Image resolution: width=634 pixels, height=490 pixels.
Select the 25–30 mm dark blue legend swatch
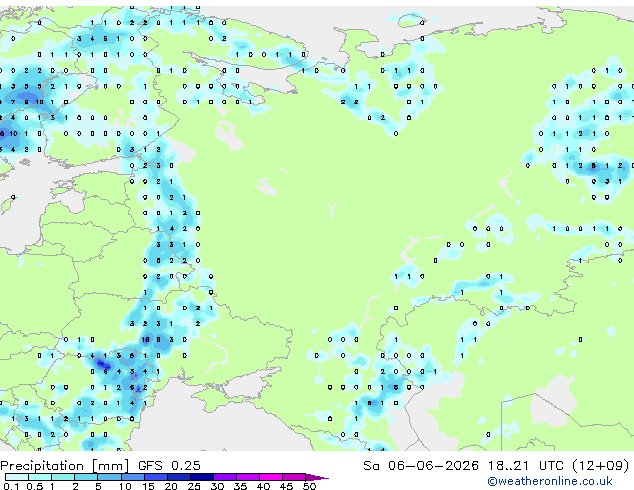tap(201, 477)
